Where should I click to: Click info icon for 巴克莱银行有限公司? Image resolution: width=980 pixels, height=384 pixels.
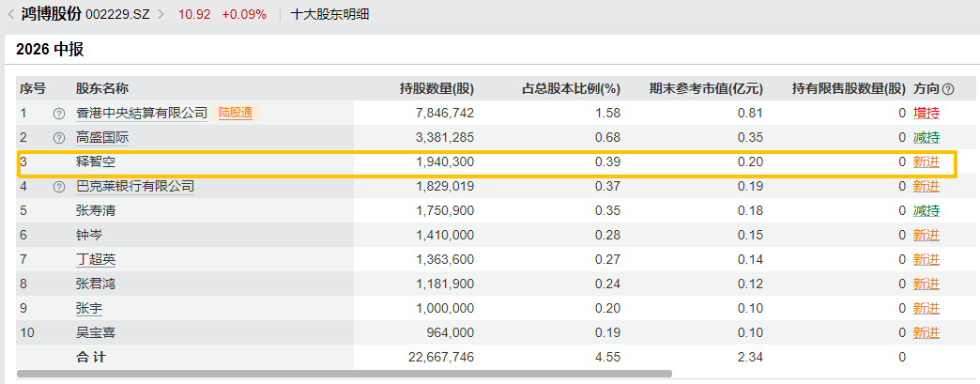tap(59, 187)
